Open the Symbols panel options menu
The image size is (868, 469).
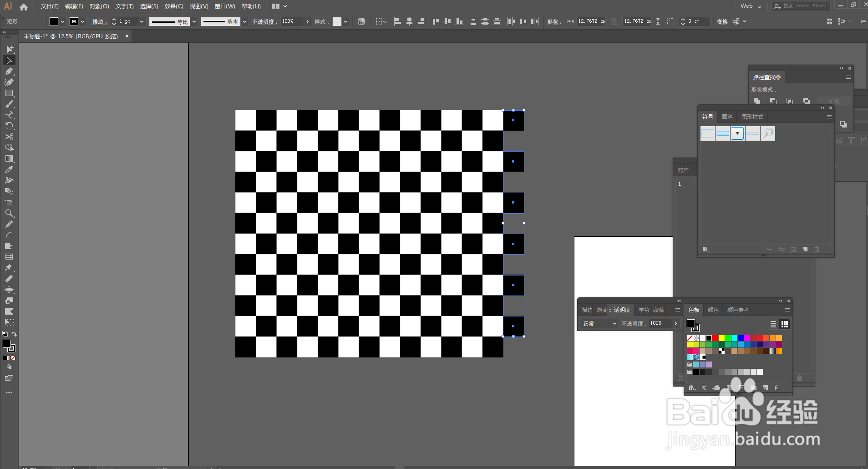[x=829, y=117]
